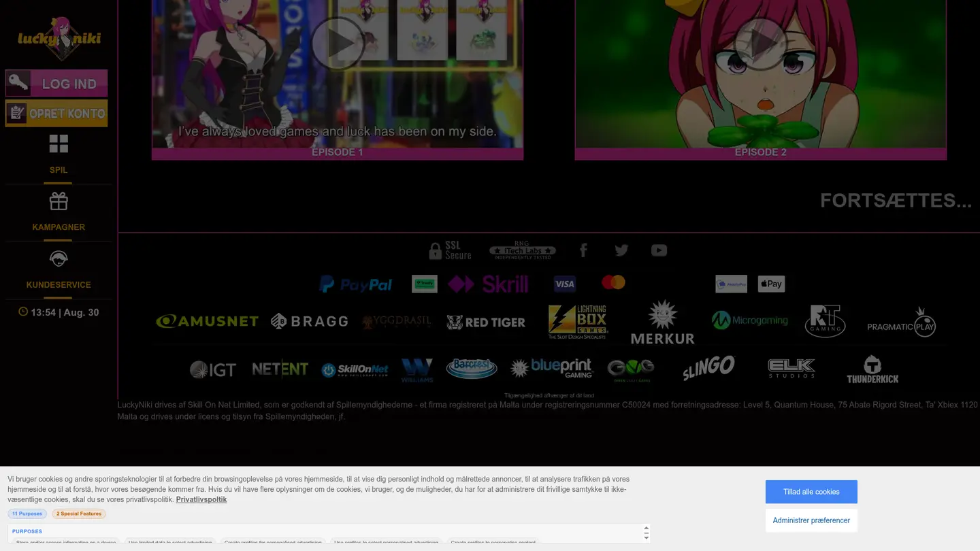Click the OPRET KONTO button
Viewport: 980px width, 551px height.
click(56, 113)
